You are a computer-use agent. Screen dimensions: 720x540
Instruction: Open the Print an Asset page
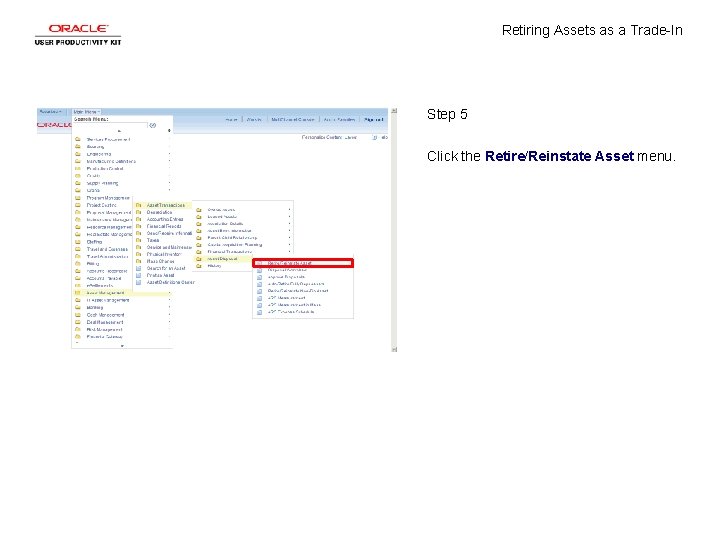[x=160, y=275]
